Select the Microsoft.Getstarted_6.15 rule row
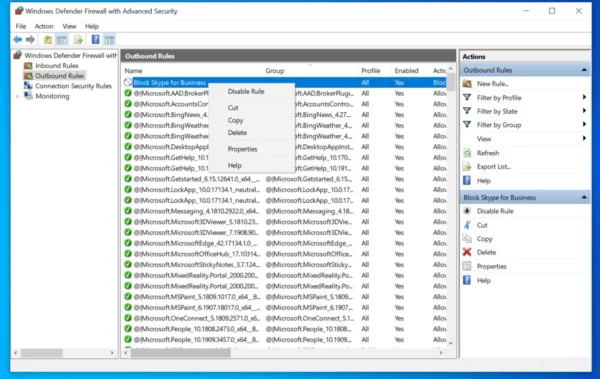Image resolution: width=600 pixels, height=379 pixels. pos(285,179)
